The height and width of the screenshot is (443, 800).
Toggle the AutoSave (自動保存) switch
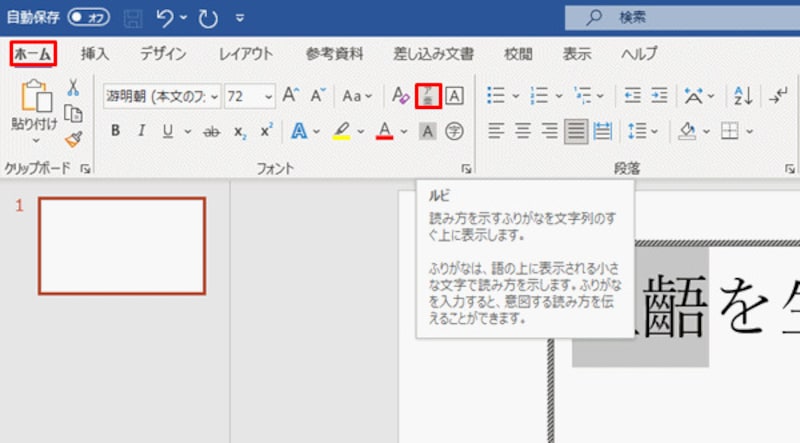pyautogui.click(x=89, y=17)
